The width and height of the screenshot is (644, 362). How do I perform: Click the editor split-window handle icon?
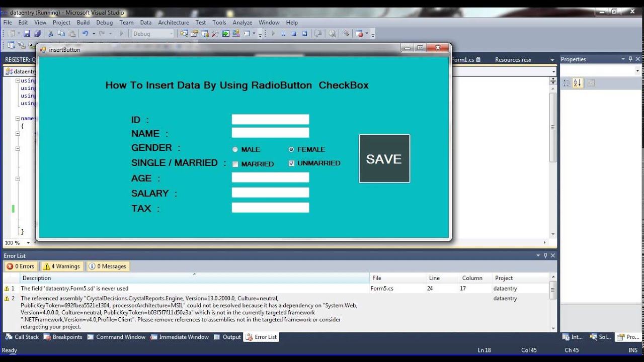click(553, 80)
